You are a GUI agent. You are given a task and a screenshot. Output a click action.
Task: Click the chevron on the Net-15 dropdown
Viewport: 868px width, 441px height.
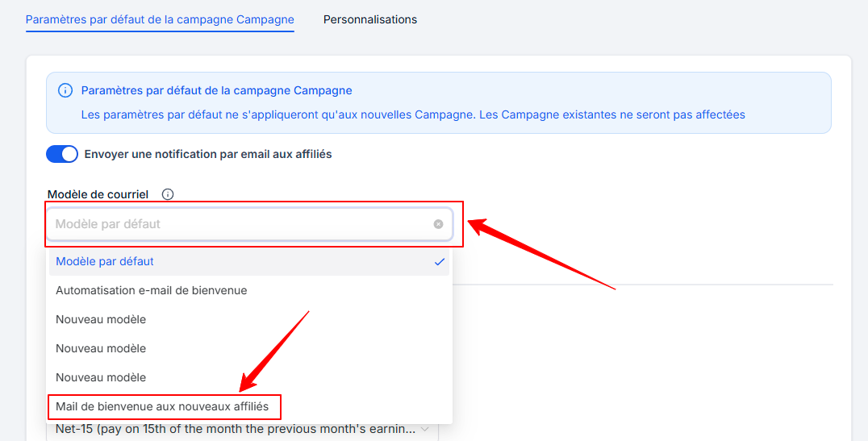(425, 429)
